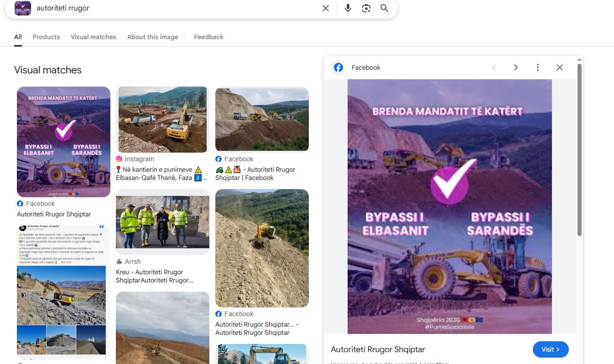The width and height of the screenshot is (614, 364).
Task: Go to previous image in preview panel
Action: tap(494, 67)
